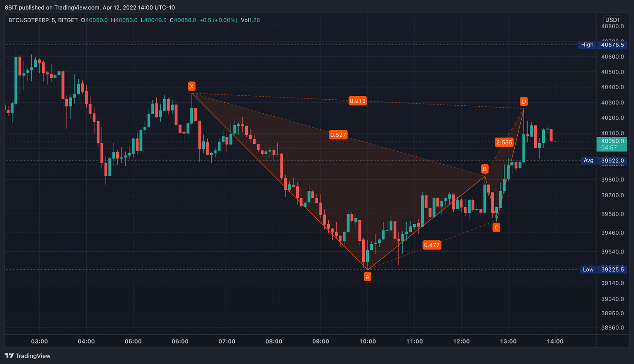Click 10:00 on the time axis

tap(368, 341)
